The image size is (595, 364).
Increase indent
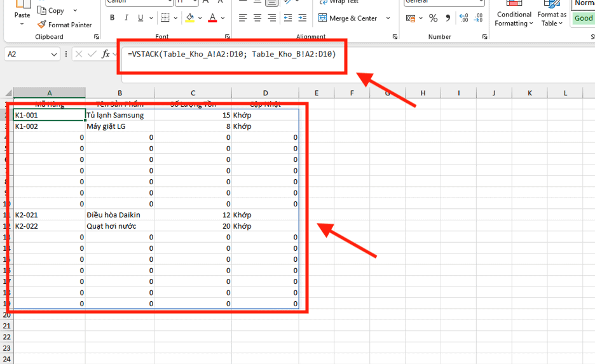point(303,18)
